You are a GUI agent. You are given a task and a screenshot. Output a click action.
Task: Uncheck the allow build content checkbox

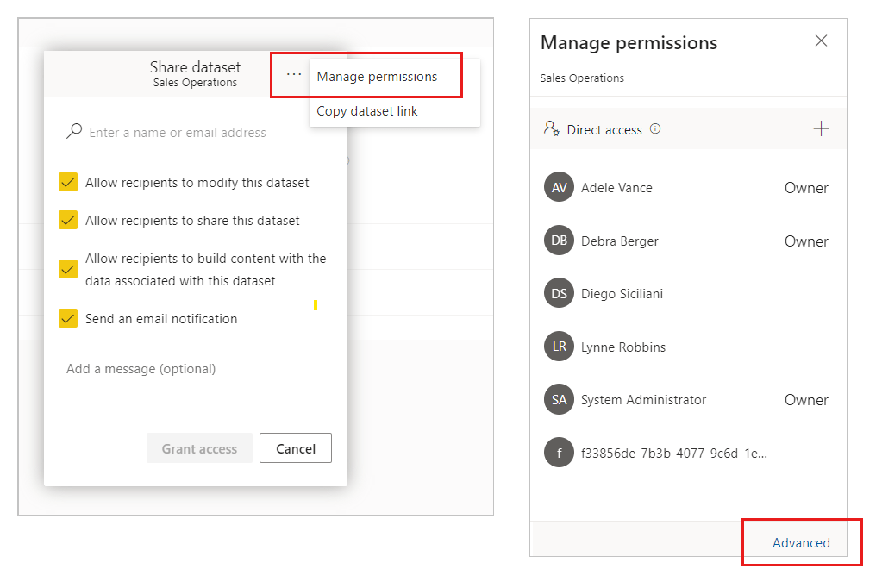[68, 269]
